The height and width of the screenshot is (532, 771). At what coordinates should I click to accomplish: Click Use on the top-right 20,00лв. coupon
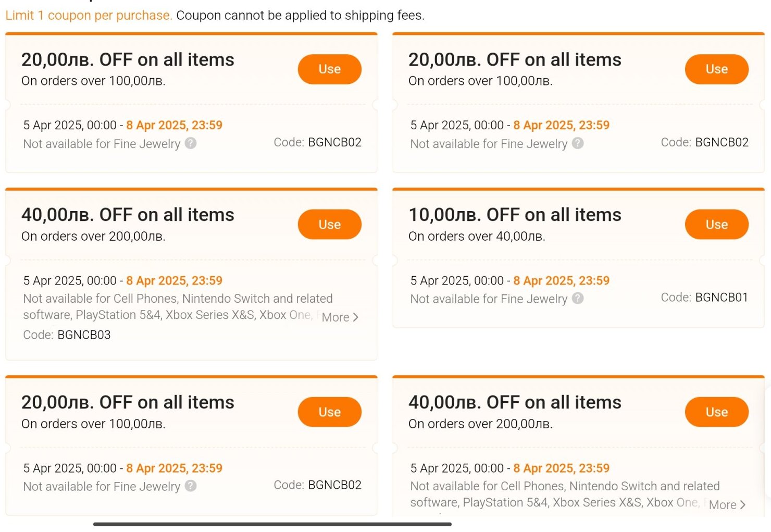coord(716,69)
